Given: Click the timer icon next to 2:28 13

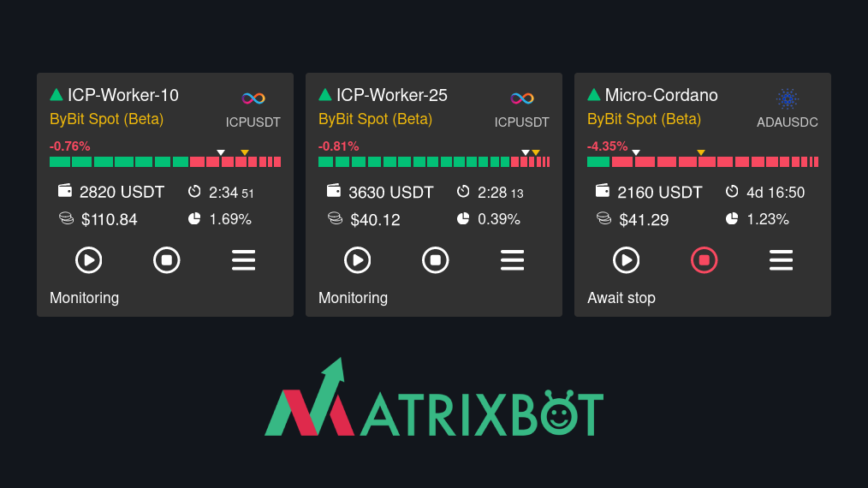Looking at the screenshot, I should [463, 191].
